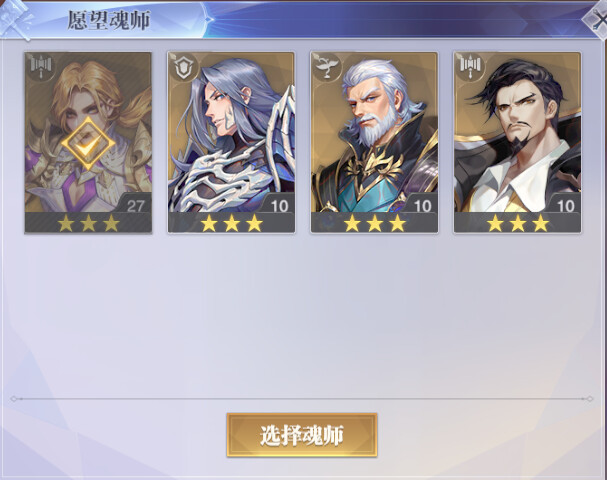The image size is (607, 480).
Task: Click the lotus class icon on third card
Action: click(326, 67)
